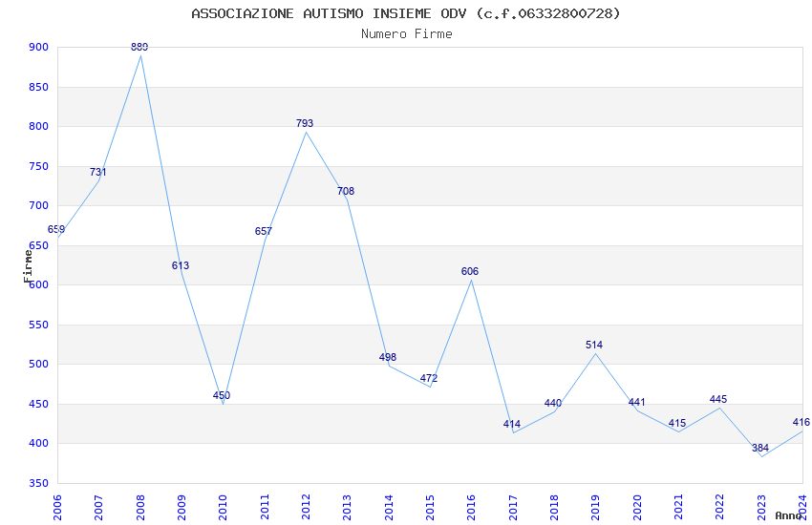Select the 416 data label
The height and width of the screenshot is (525, 812).
pos(801,422)
